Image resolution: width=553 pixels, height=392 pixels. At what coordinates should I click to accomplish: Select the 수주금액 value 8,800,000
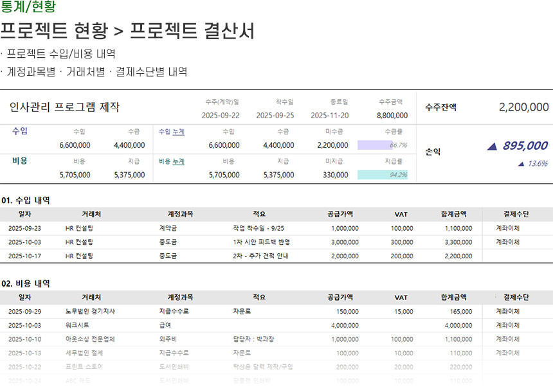tap(392, 116)
